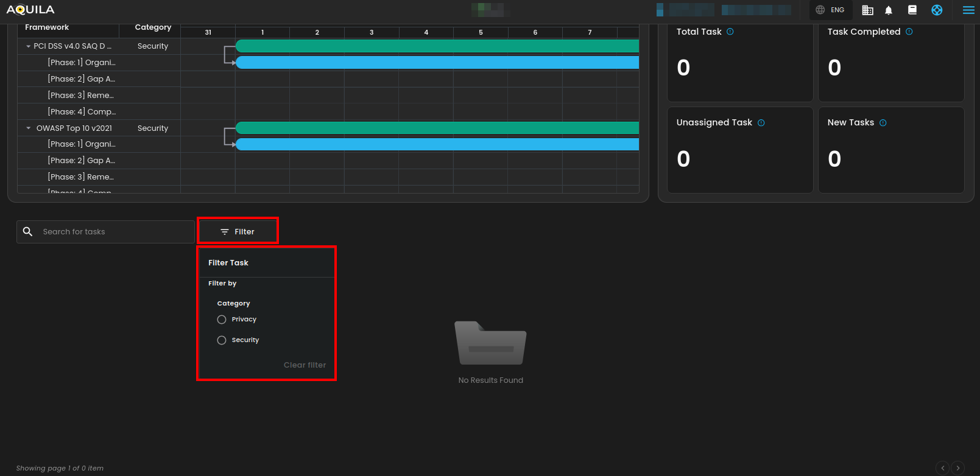Open the hamburger menu in header
Viewport: 980px width, 476px height.
968,10
